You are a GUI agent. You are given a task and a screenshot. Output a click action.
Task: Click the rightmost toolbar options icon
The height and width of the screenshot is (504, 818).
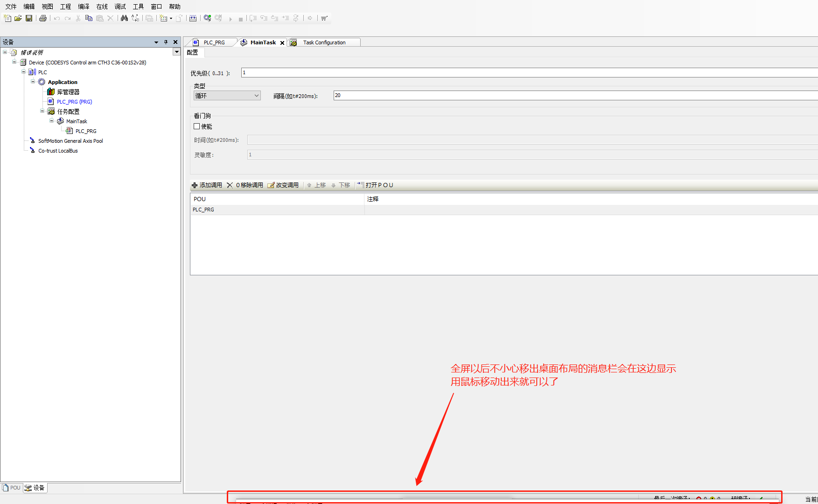pos(324,18)
